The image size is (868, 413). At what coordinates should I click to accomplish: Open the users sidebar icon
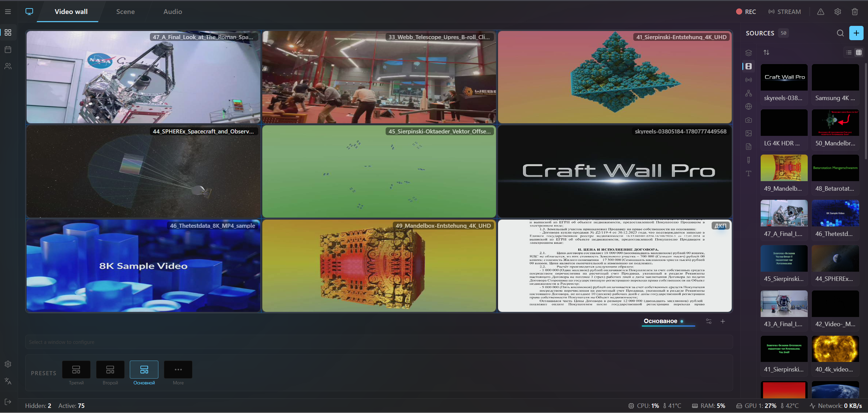(x=8, y=66)
